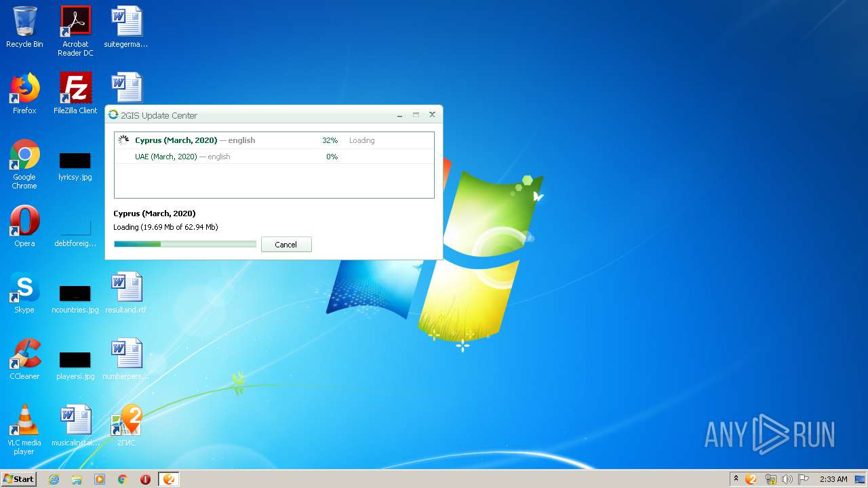Select the Cyprus (March, 2020) row
Image resolution: width=868 pixels, height=488 pixels.
coord(274,140)
